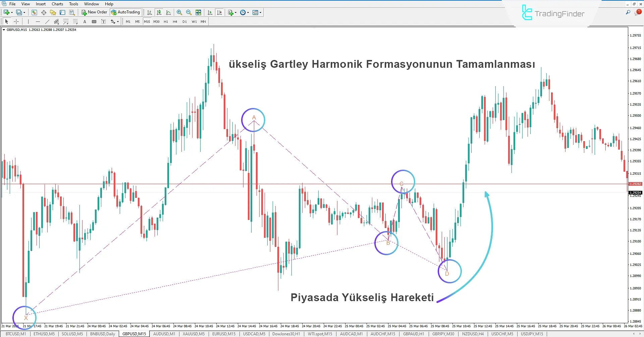
Task: Switch to the EURUSD,M15 chart tab
Action: [x=223, y=334]
